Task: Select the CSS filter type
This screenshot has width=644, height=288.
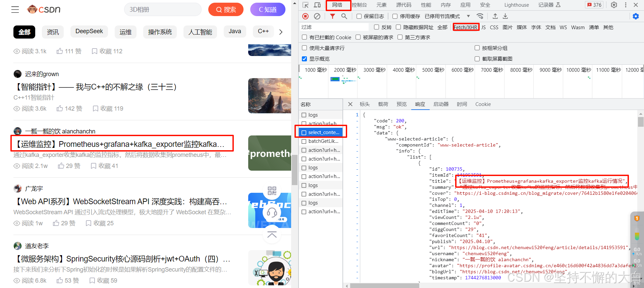Action: (x=494, y=27)
